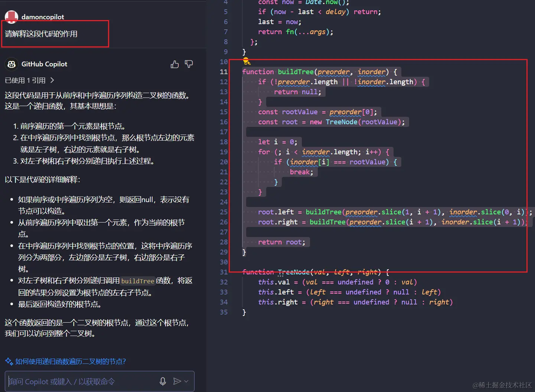Click the GitHub Copilot avatar icon
The image size is (535, 392).
click(x=12, y=64)
